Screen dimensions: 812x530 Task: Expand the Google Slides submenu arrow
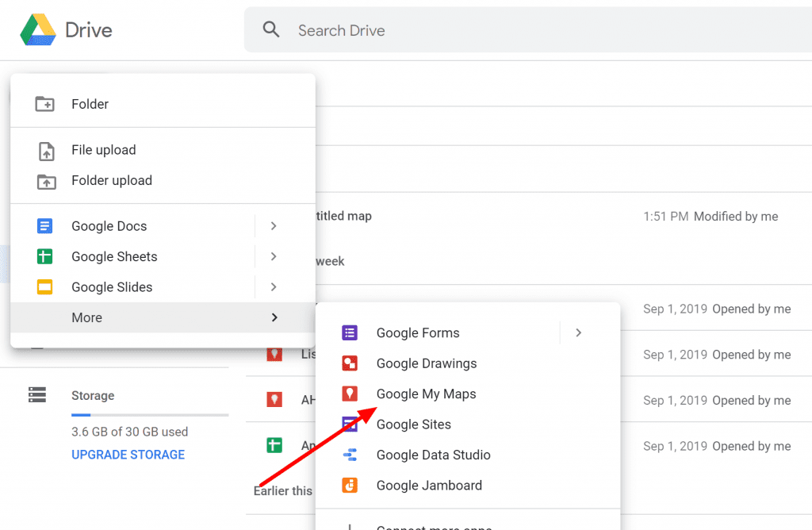pyautogui.click(x=274, y=287)
